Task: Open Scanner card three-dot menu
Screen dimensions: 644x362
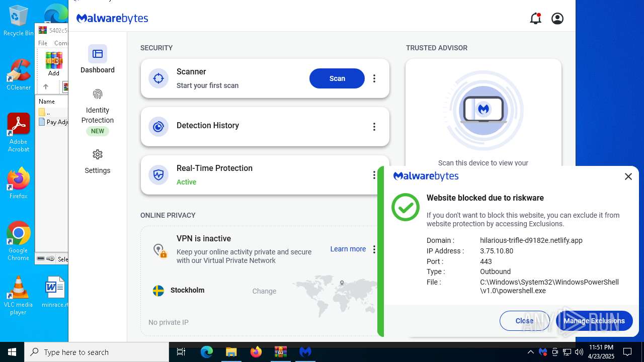Action: tap(374, 78)
